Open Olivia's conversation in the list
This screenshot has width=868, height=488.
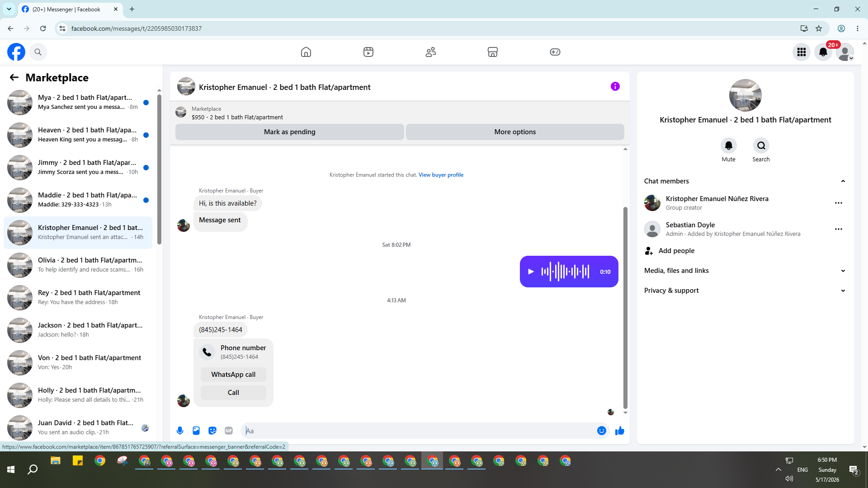(78, 265)
